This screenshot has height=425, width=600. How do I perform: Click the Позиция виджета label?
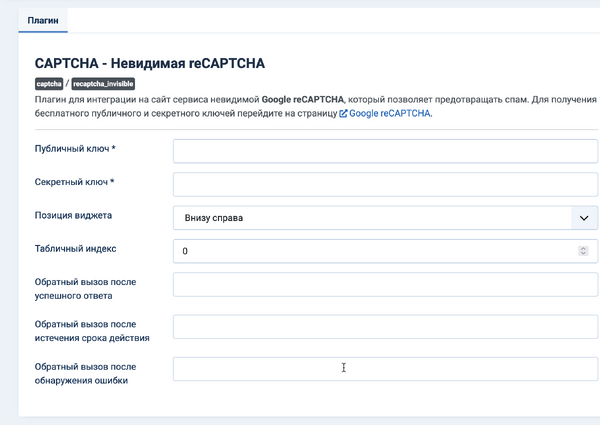click(73, 215)
